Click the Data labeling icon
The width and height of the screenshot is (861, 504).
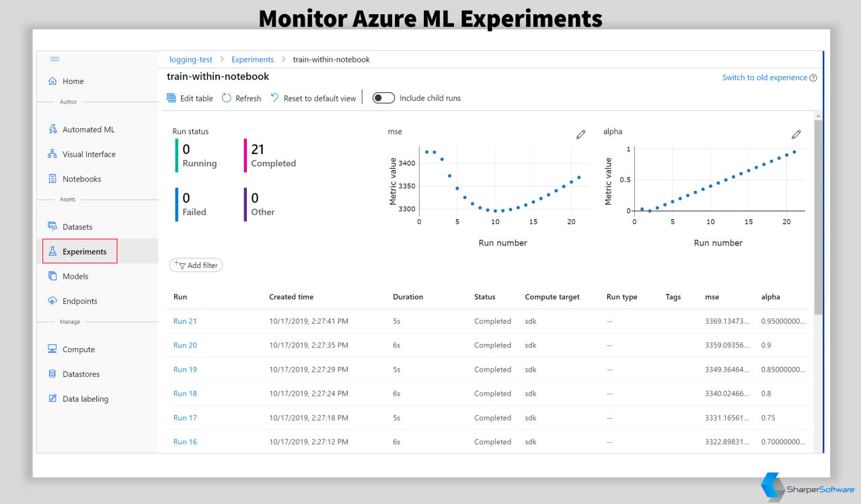(x=52, y=398)
